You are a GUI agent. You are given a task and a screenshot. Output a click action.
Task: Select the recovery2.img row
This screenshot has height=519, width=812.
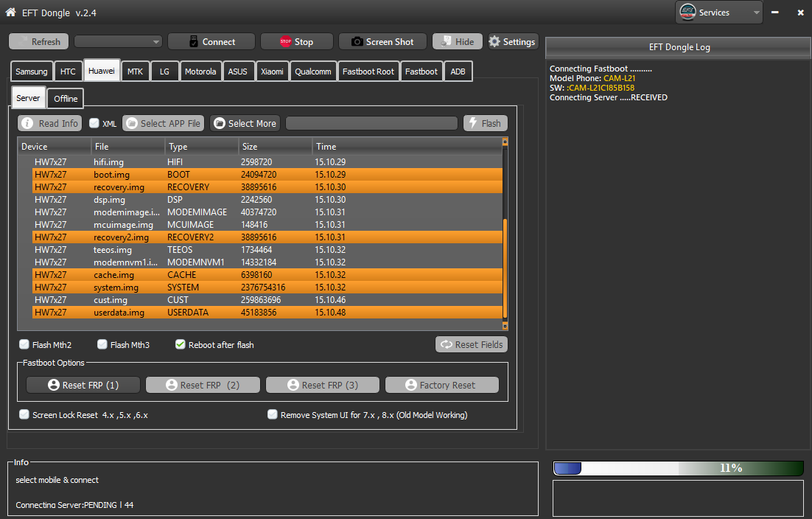[267, 237]
